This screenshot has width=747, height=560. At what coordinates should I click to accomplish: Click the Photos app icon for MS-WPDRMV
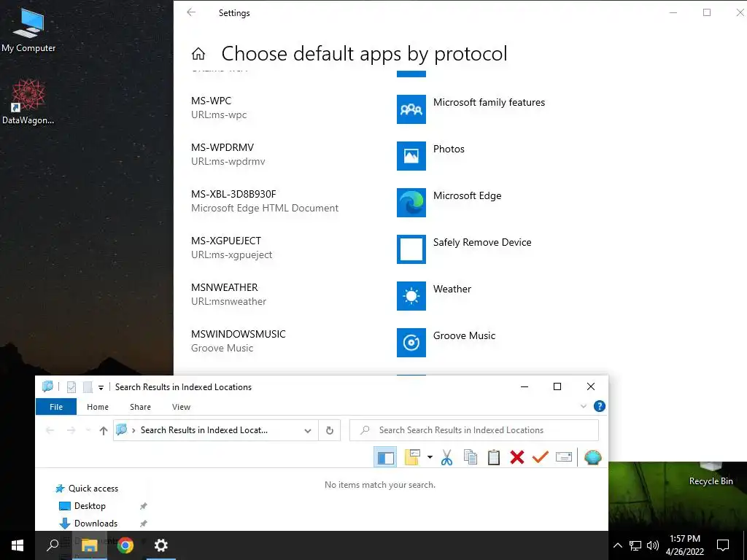tap(411, 156)
